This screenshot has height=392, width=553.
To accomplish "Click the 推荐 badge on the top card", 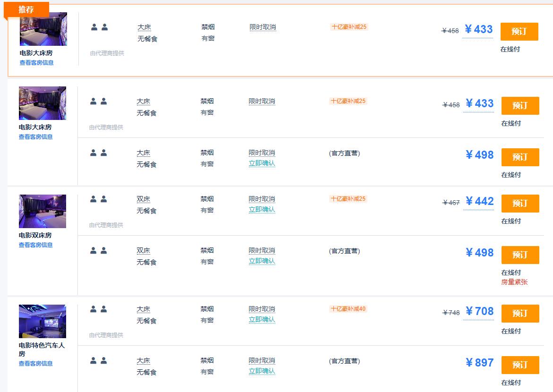I will [26, 9].
